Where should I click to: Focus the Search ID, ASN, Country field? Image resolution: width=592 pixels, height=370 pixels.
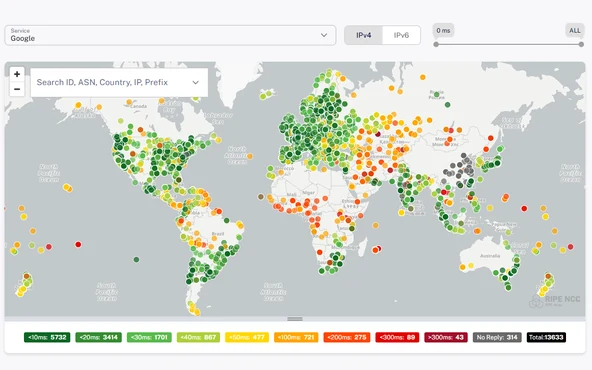[x=119, y=82]
